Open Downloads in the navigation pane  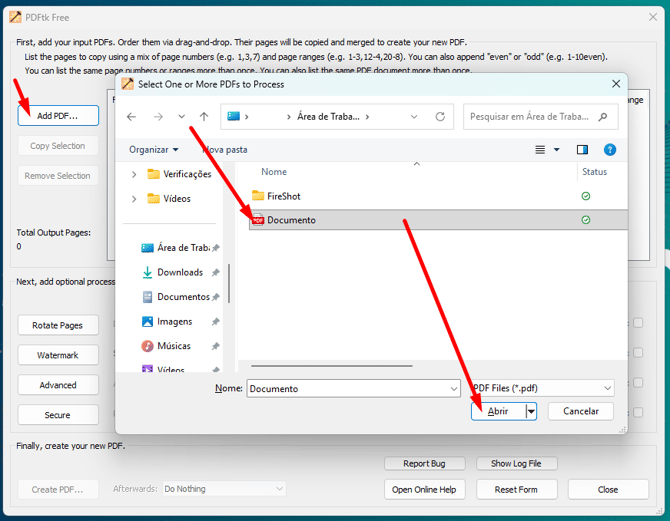179,272
